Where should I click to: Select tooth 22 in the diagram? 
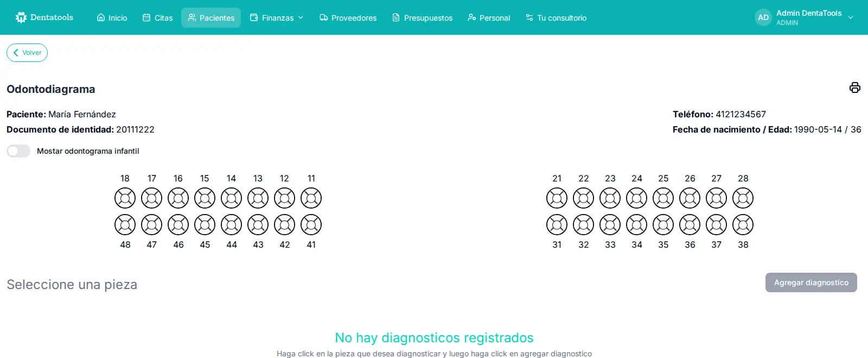[583, 198]
